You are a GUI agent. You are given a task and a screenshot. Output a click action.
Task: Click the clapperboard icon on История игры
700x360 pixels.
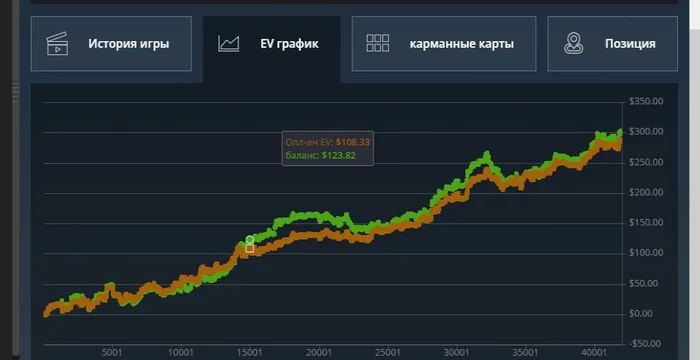57,44
